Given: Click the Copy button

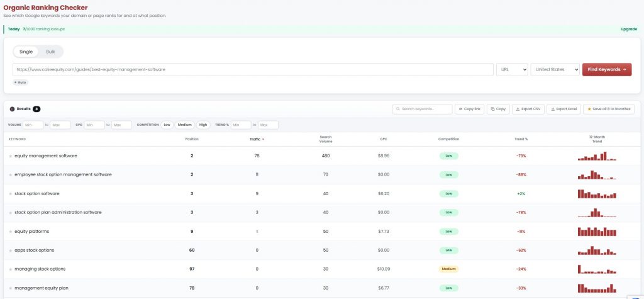Looking at the screenshot, I should (x=498, y=109).
